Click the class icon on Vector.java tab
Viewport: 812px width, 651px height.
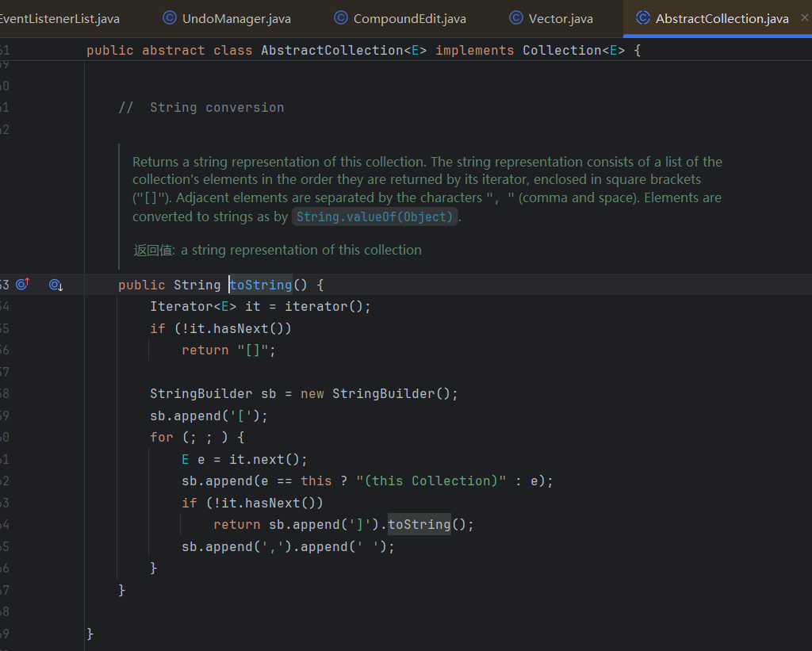pos(516,18)
